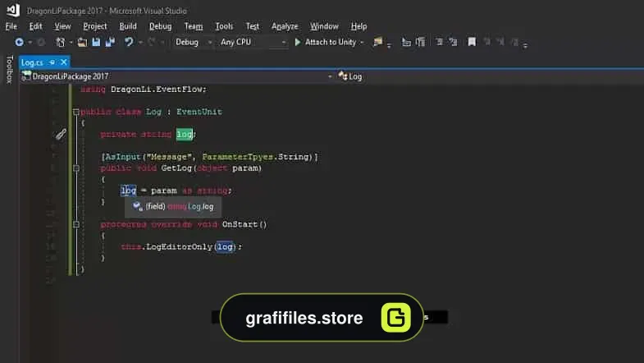Open the Log class navigation dropdown

491,76
